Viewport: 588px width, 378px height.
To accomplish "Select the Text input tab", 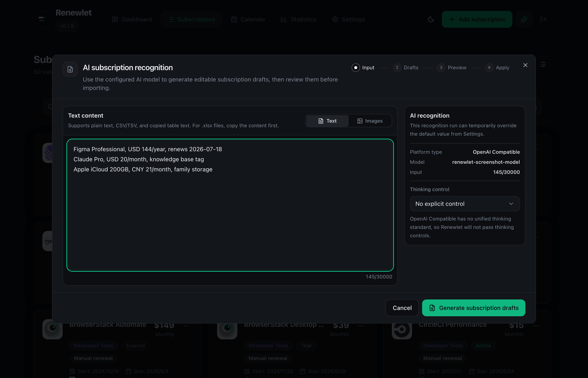I will click(328, 121).
